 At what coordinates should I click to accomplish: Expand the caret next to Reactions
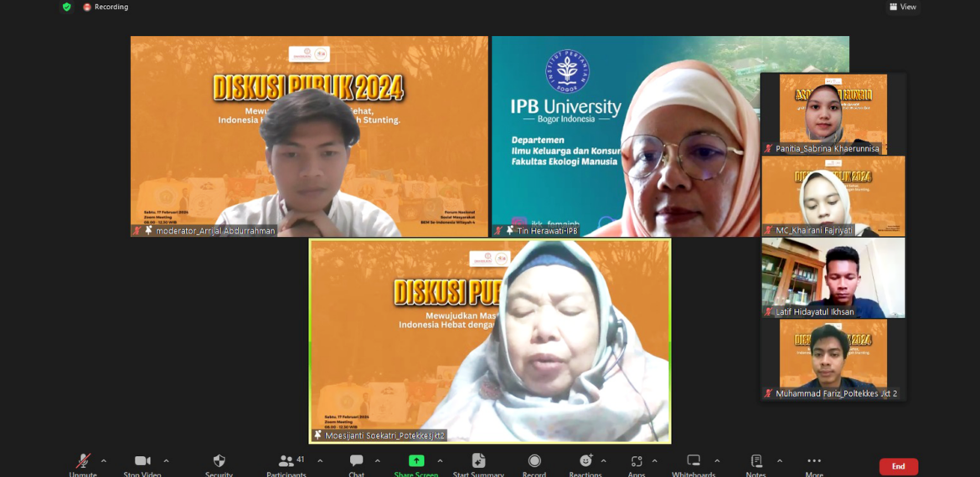604,461
